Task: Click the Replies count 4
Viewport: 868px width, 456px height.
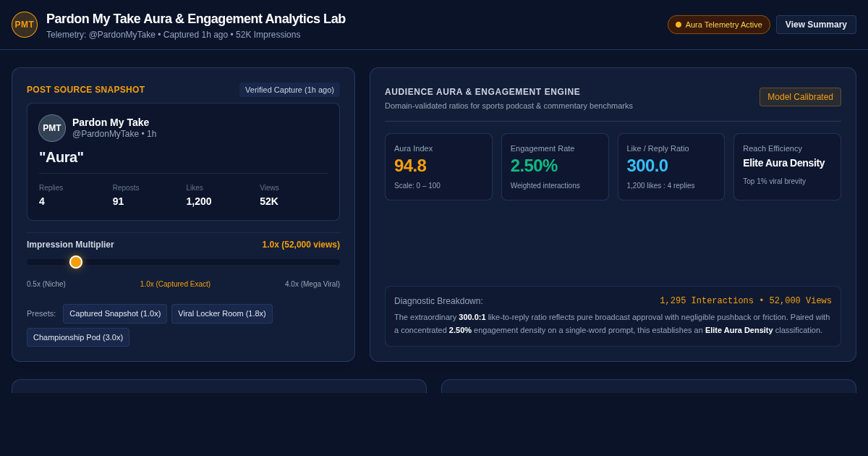Action: pyautogui.click(x=42, y=201)
